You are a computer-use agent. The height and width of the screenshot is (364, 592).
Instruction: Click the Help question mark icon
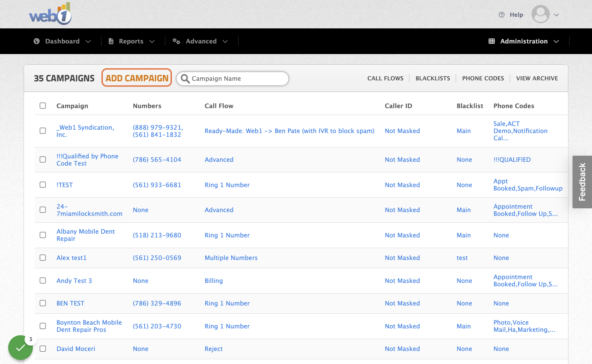pyautogui.click(x=502, y=15)
